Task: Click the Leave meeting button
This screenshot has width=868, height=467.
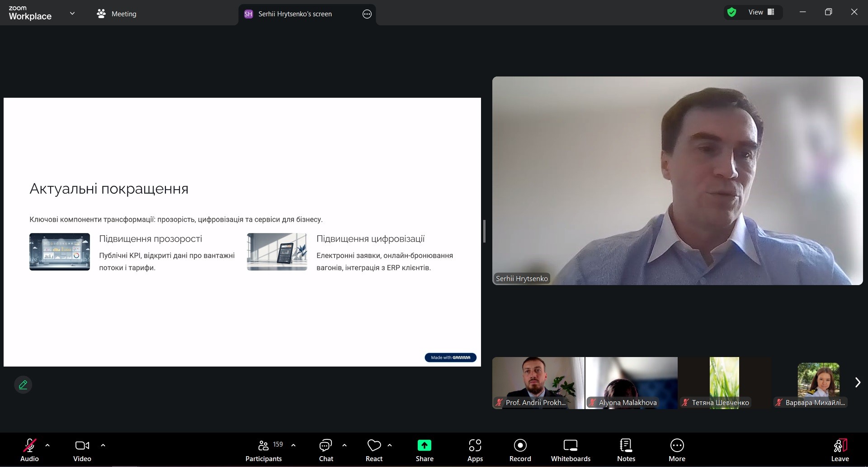Action: pos(840,450)
